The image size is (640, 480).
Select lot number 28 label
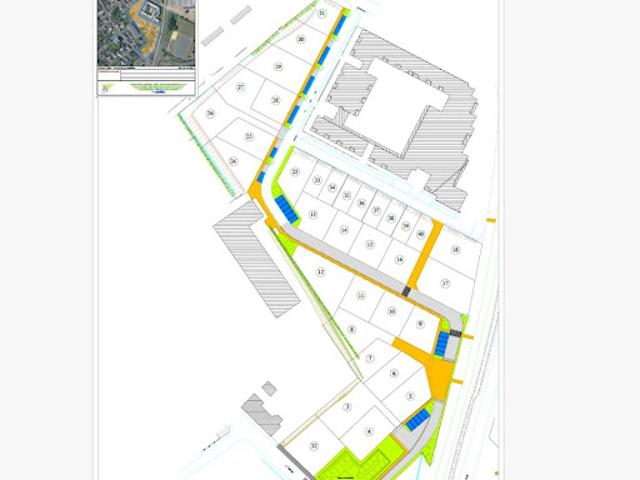pyautogui.click(x=276, y=100)
